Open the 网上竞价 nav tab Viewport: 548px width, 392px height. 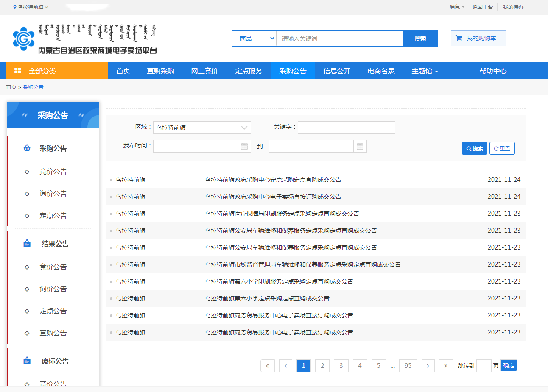point(205,71)
